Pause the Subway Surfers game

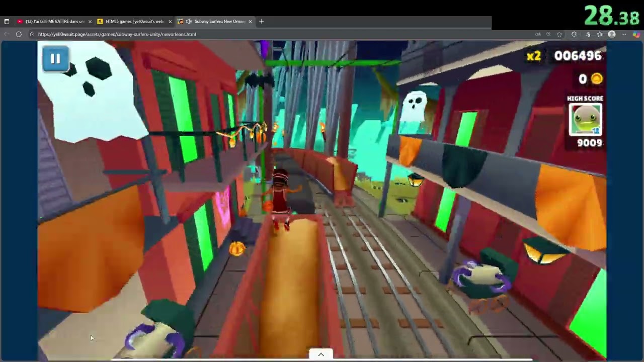[55, 59]
